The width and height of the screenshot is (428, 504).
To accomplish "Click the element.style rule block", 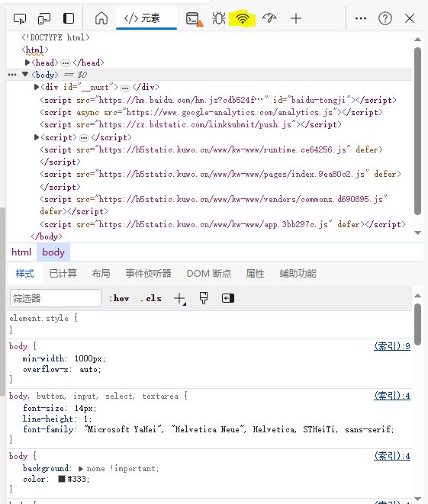I will (209, 324).
